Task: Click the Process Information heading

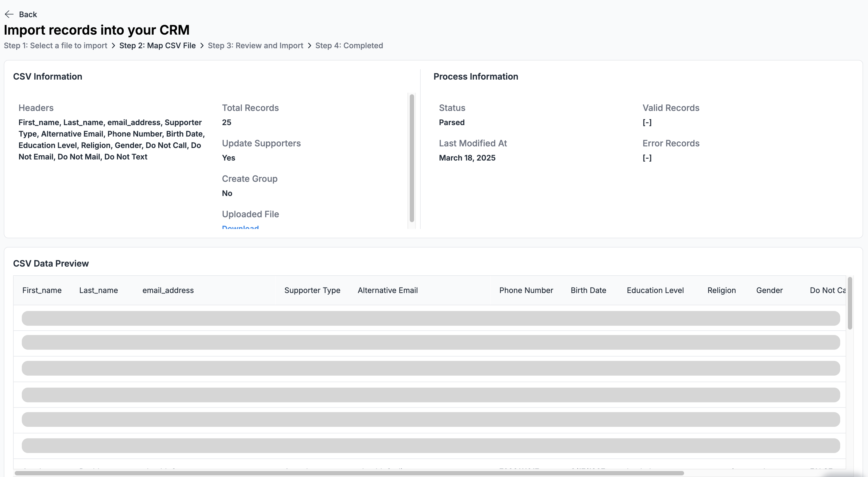Action: (476, 77)
